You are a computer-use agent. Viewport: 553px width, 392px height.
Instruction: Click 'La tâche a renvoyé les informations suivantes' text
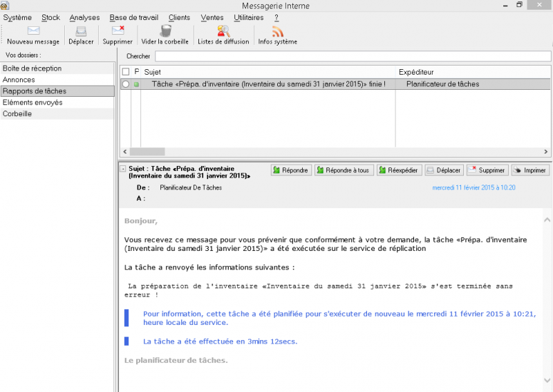pos(209,268)
